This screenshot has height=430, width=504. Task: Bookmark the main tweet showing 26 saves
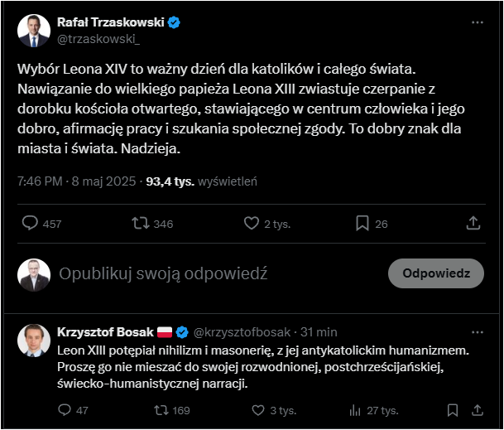coord(362,223)
